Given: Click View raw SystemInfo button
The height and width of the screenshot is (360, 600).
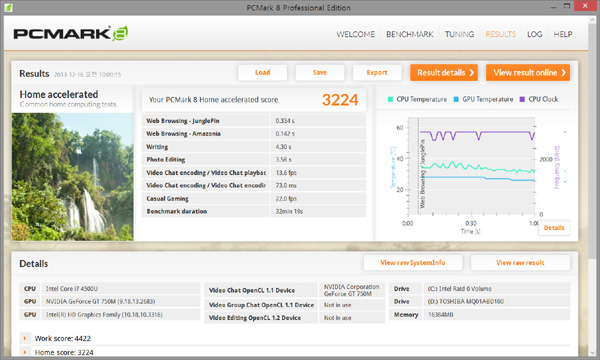Looking at the screenshot, I should pos(413,262).
